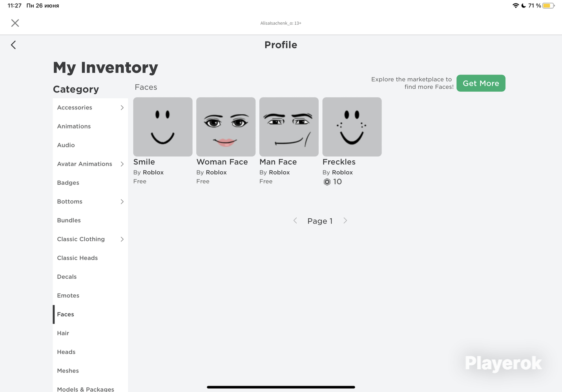Open Roblox creator link under Man Face
Viewport: 562px width, 392px height.
pyautogui.click(x=279, y=172)
